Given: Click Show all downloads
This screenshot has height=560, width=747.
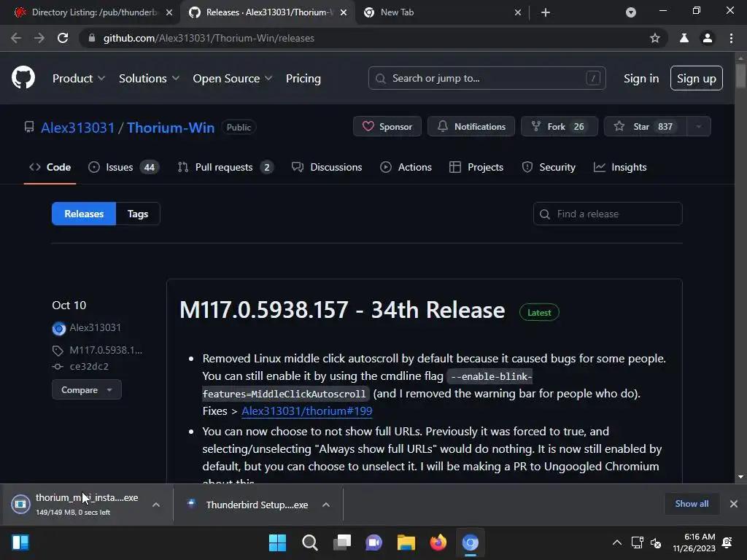Looking at the screenshot, I should 692,504.
